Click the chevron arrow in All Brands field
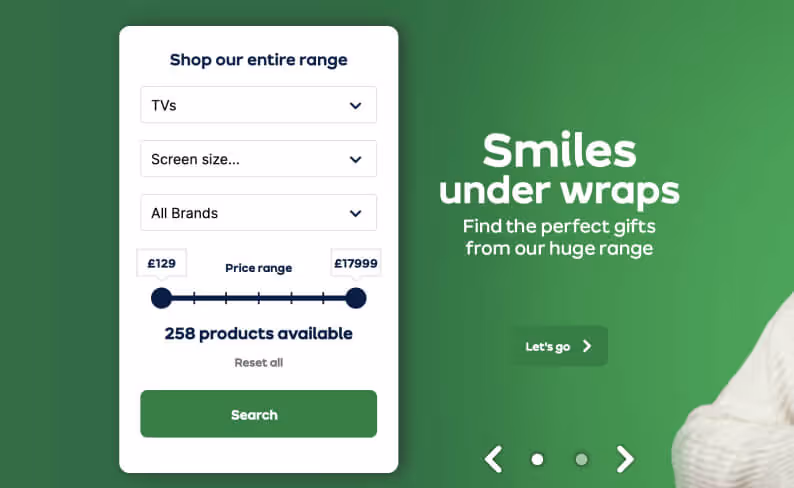 (355, 213)
